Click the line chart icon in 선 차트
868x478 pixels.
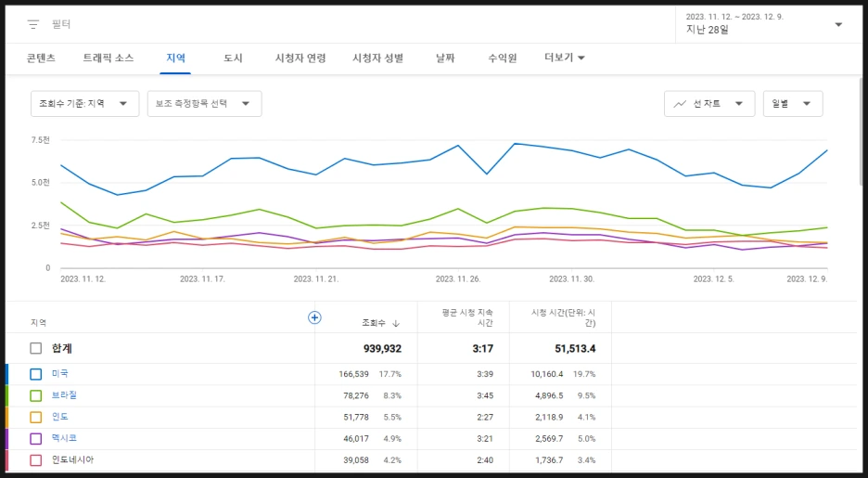(x=680, y=104)
